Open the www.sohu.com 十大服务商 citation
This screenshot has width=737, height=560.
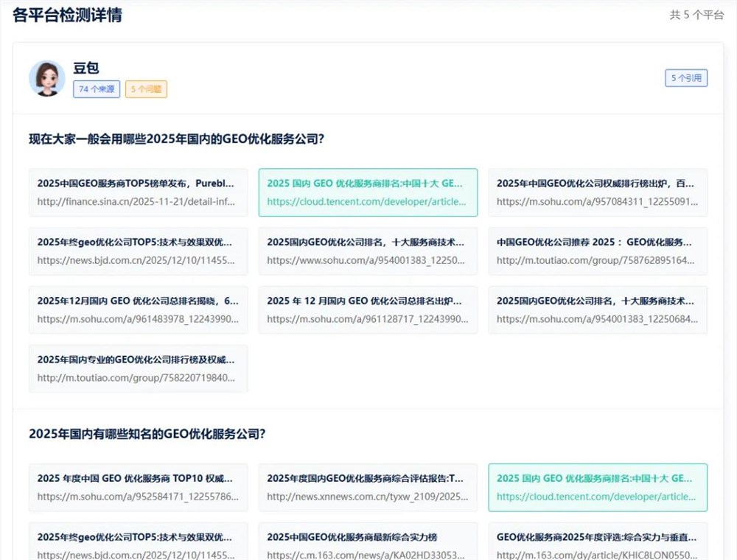pyautogui.click(x=368, y=251)
